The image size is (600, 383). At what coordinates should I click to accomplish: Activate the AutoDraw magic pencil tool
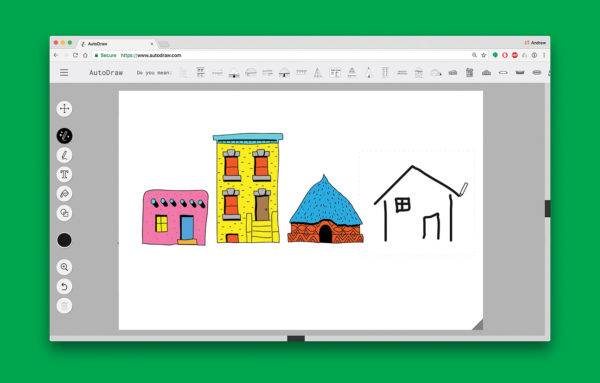click(x=64, y=136)
